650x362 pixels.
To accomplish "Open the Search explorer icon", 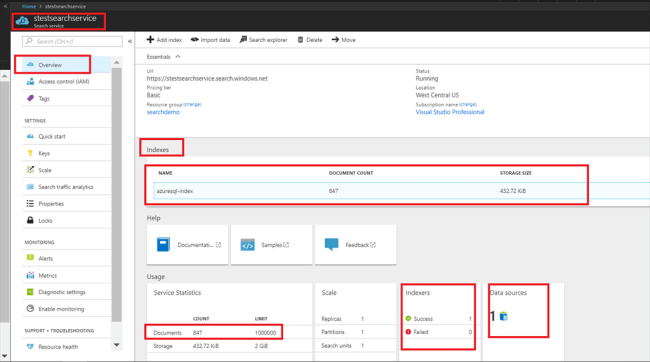I will point(243,39).
